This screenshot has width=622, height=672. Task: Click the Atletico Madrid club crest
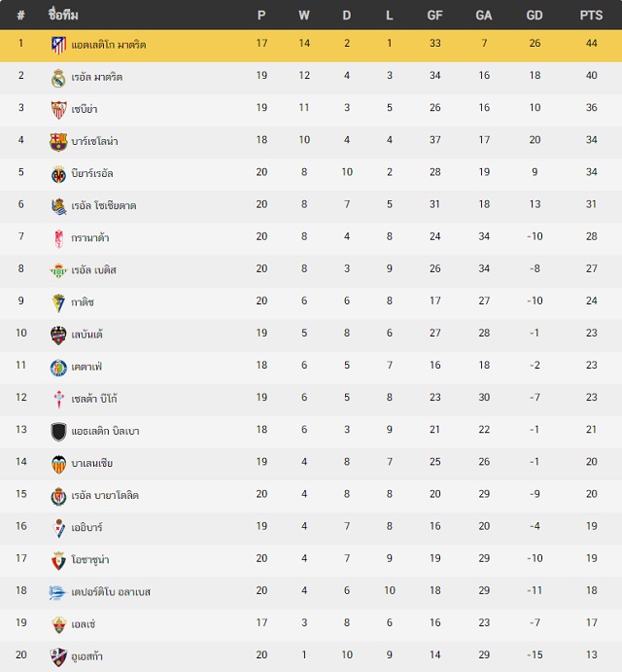pos(58,45)
